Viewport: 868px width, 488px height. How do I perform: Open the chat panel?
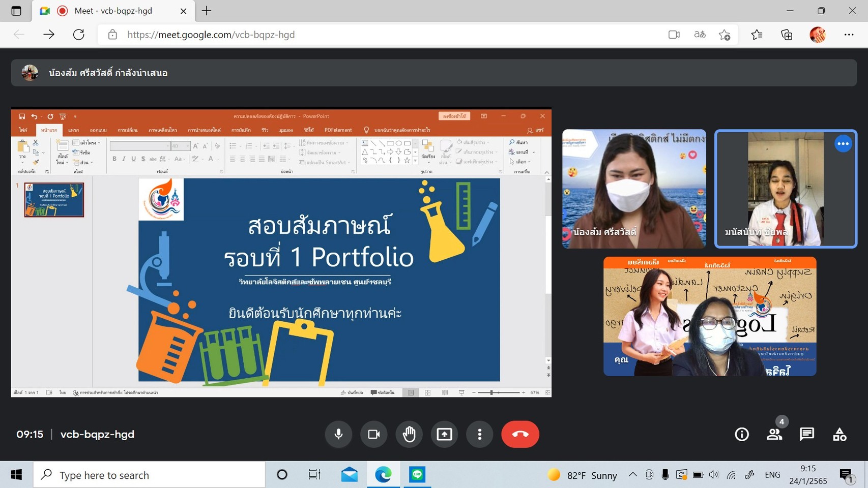807,434
